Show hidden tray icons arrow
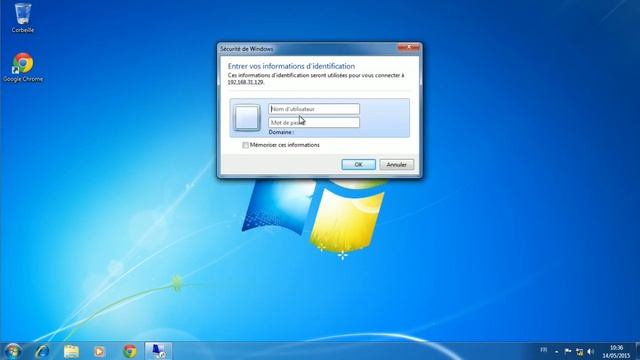Viewport: 640px width, 360px height. (x=557, y=351)
